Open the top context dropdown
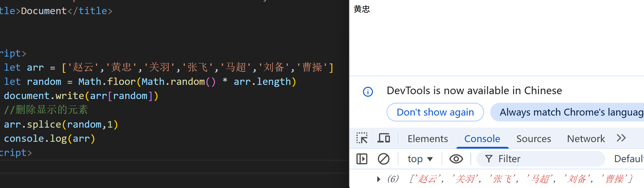Viewport: 644px width, 188px height. pyautogui.click(x=420, y=159)
